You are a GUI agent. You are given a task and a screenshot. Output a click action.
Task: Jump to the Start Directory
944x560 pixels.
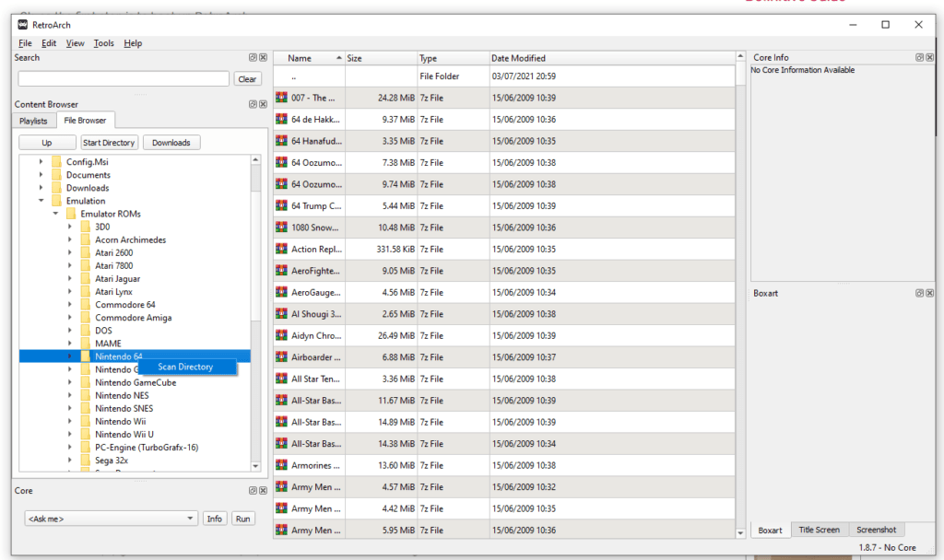[x=109, y=143]
